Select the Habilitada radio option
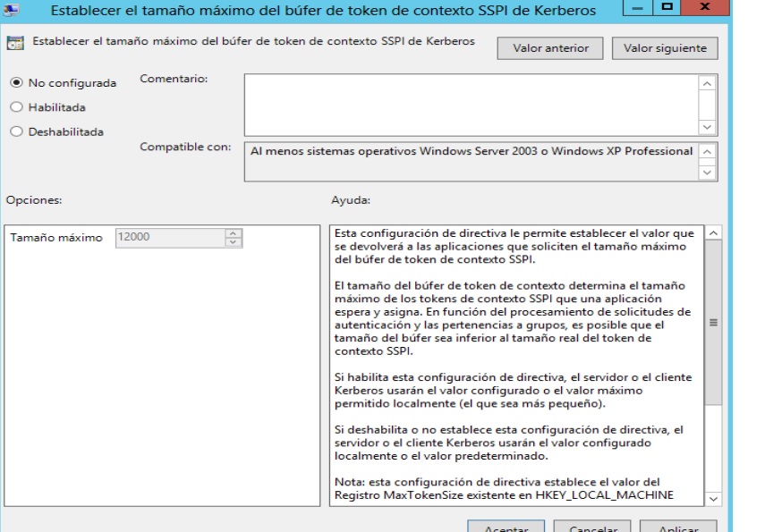The height and width of the screenshot is (532, 782). point(15,107)
